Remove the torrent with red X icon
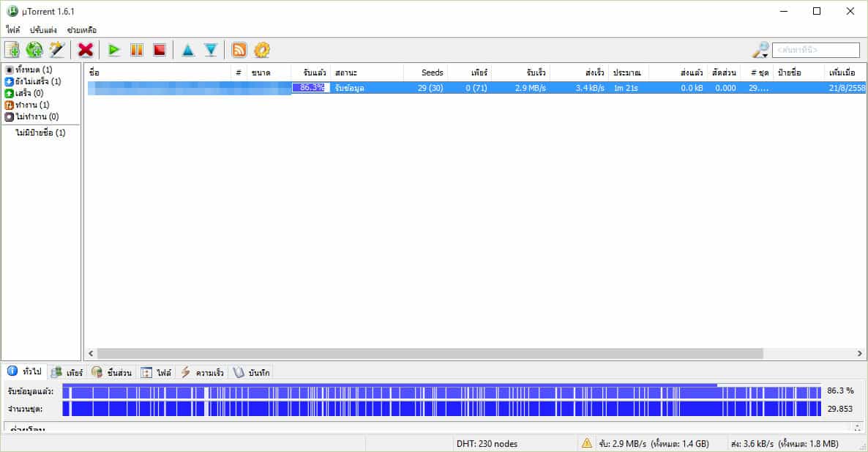Viewport: 868px width, 452px height. point(86,50)
